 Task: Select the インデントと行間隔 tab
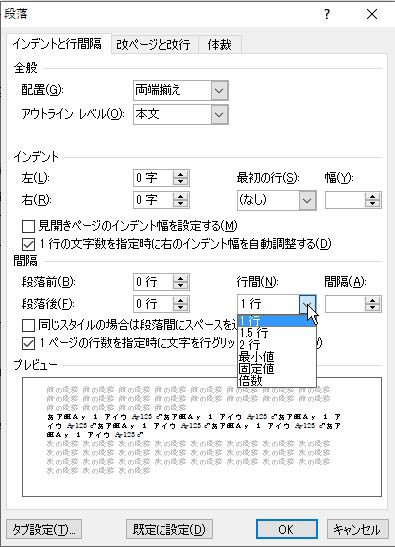[58, 44]
